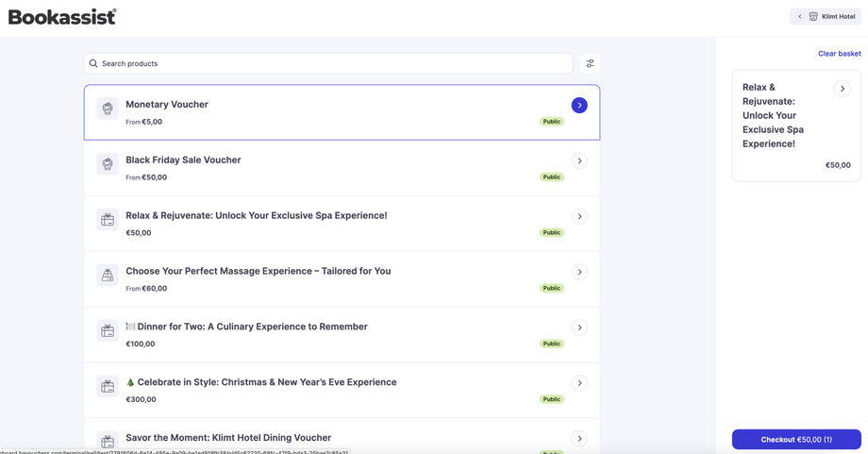Open Celebrate in Style experience chevron

[x=579, y=383]
